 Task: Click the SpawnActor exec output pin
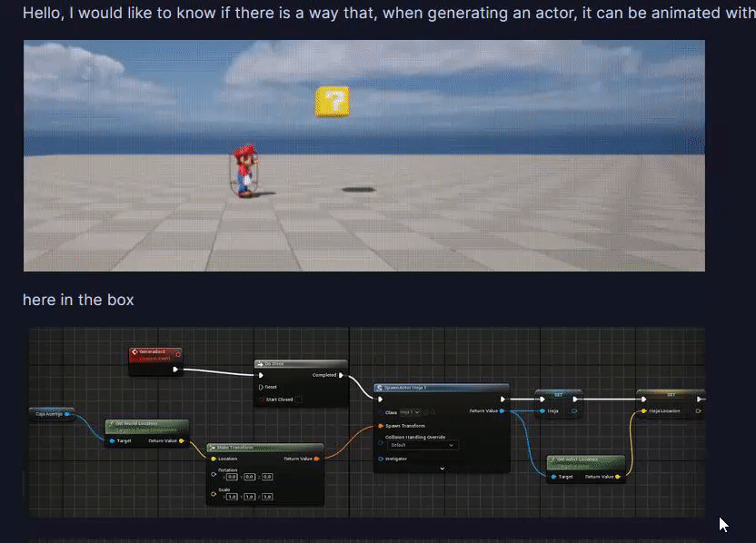(502, 400)
